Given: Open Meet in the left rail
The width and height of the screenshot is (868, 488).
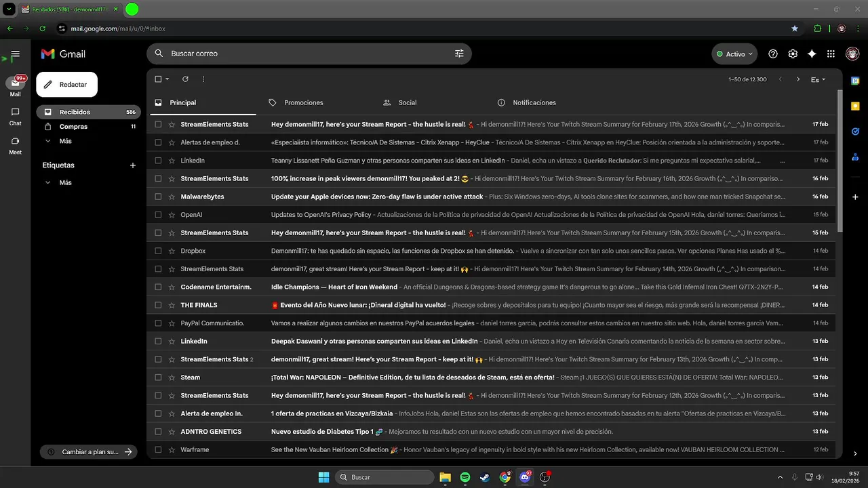Looking at the screenshot, I should click(15, 145).
